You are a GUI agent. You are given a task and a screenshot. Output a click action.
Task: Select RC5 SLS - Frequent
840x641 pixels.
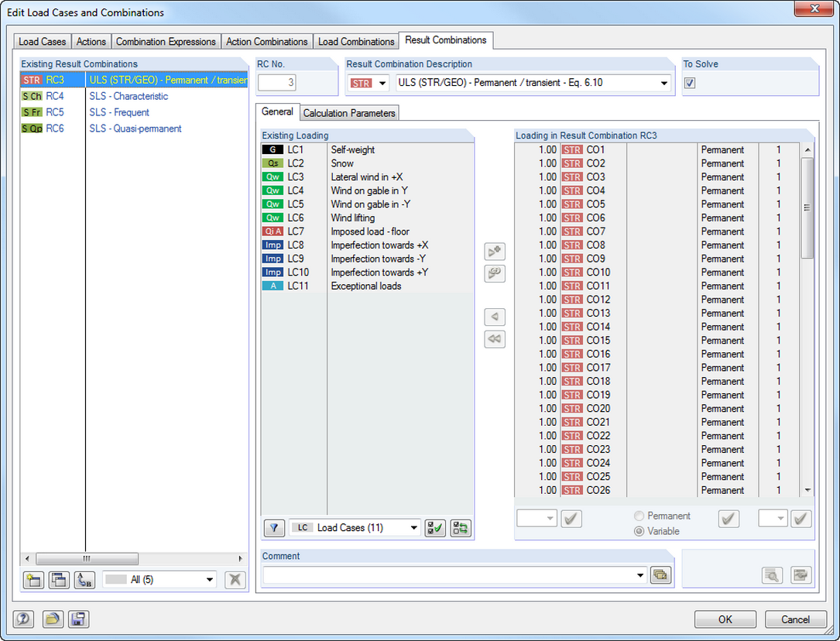[x=134, y=112]
